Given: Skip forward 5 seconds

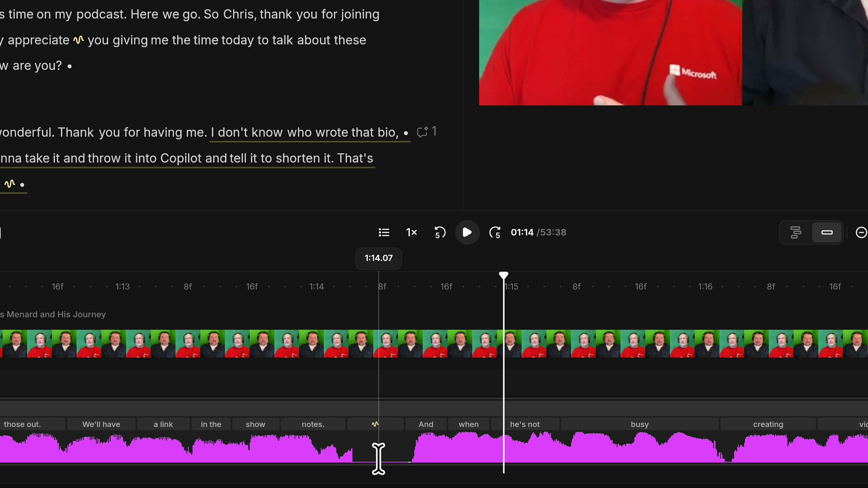Looking at the screenshot, I should pyautogui.click(x=495, y=233).
